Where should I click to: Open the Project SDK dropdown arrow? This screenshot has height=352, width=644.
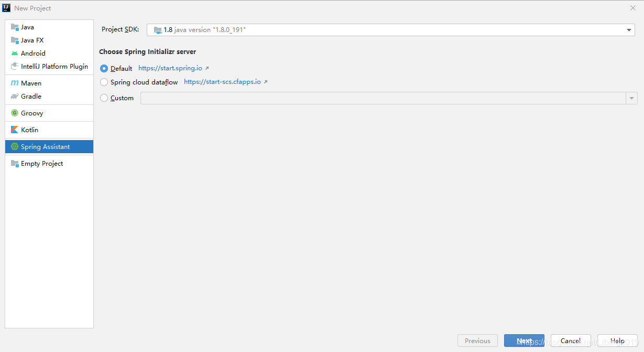pos(629,30)
